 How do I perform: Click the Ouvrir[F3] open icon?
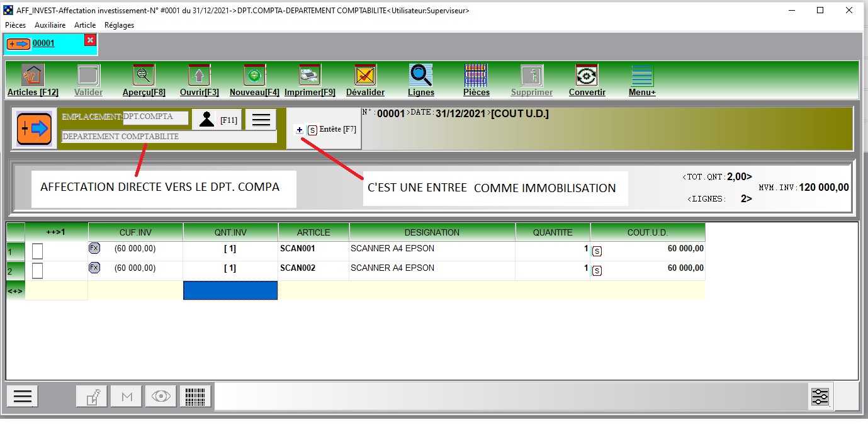[x=199, y=76]
